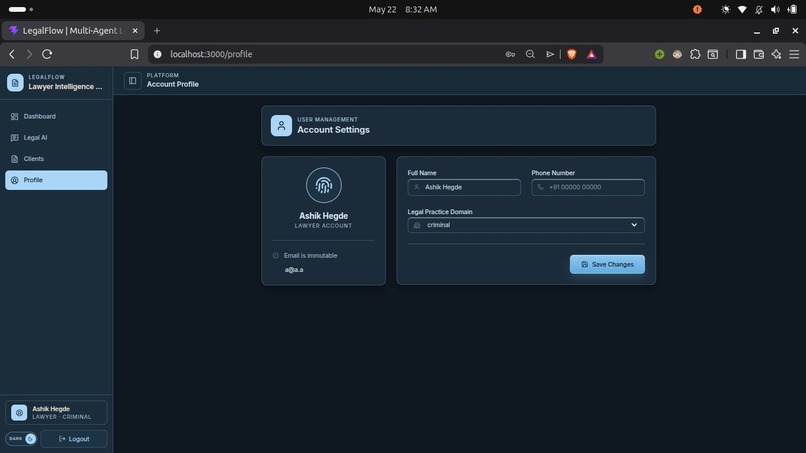
Task: Open the extensions puzzle icon
Action: tap(695, 54)
